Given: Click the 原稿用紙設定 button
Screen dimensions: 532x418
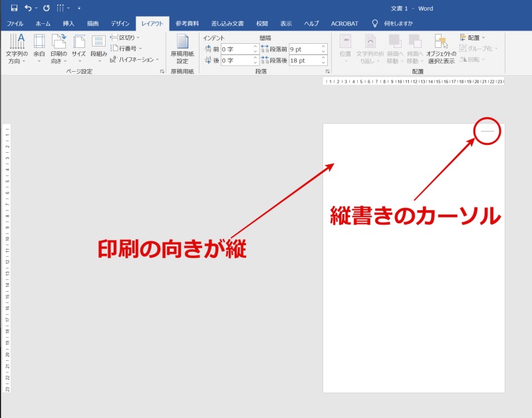Looking at the screenshot, I should [182, 49].
